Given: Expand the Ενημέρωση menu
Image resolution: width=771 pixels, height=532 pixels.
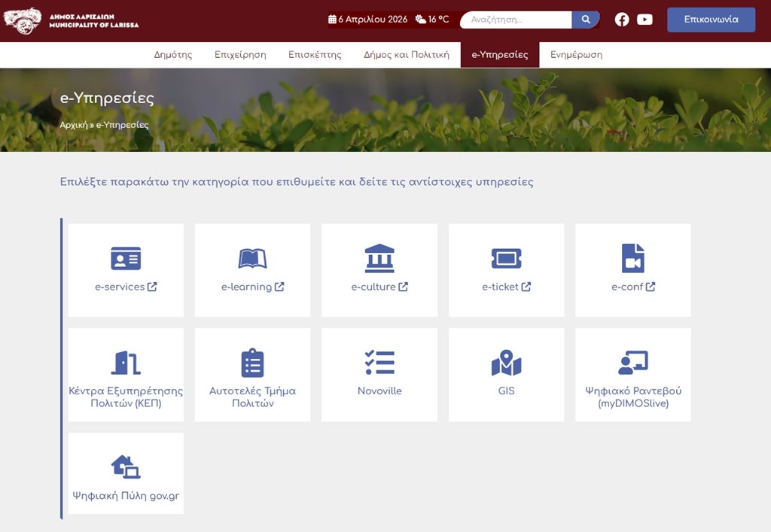Looking at the screenshot, I should point(576,55).
